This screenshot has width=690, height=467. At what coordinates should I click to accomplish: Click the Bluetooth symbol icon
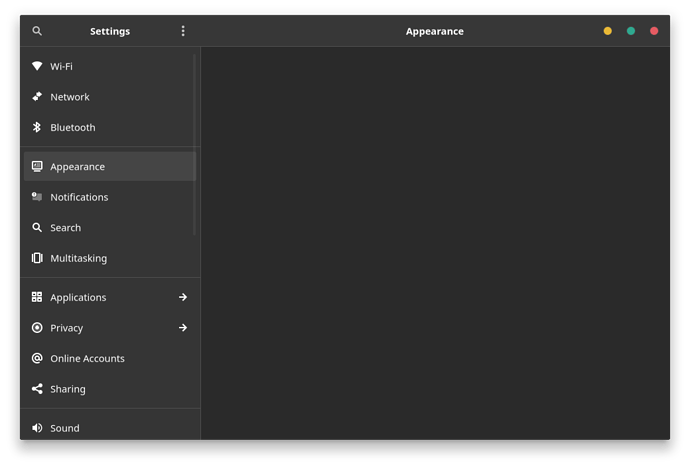coord(37,127)
